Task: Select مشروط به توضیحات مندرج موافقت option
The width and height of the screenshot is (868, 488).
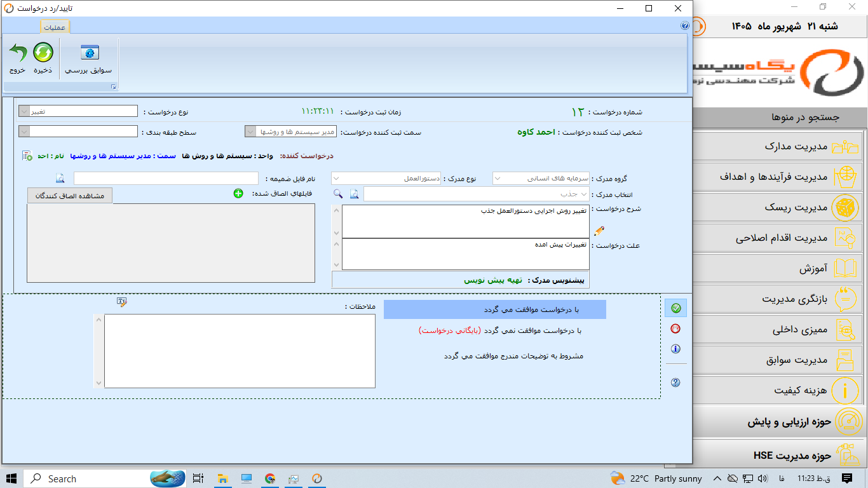Action: 513,356
